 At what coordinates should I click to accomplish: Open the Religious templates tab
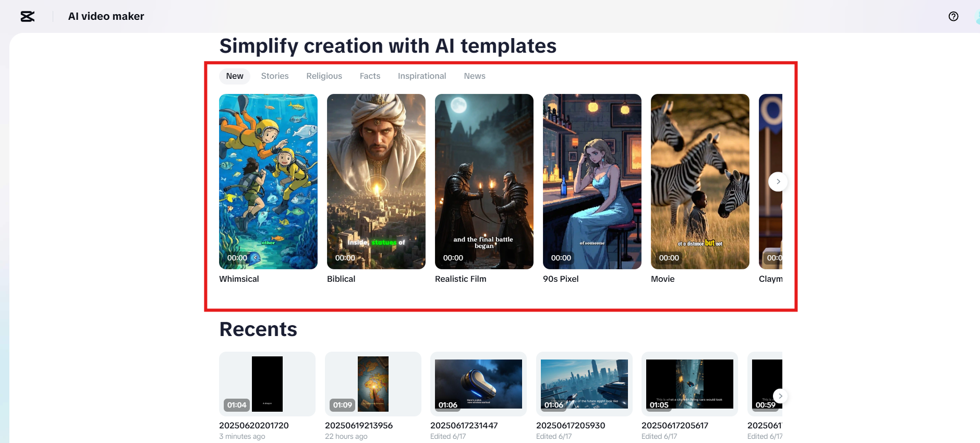[x=324, y=76]
